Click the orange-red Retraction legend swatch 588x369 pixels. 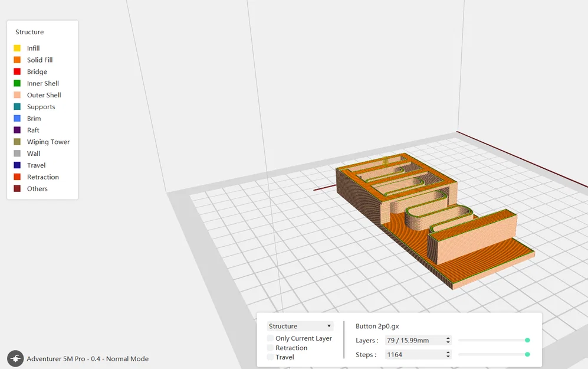17,177
